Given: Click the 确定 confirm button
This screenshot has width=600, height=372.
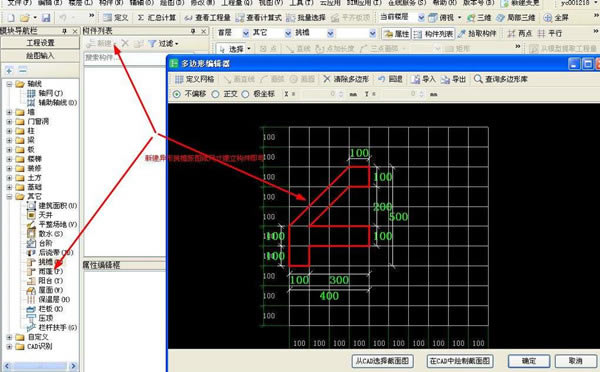Looking at the screenshot, I should pos(529,361).
